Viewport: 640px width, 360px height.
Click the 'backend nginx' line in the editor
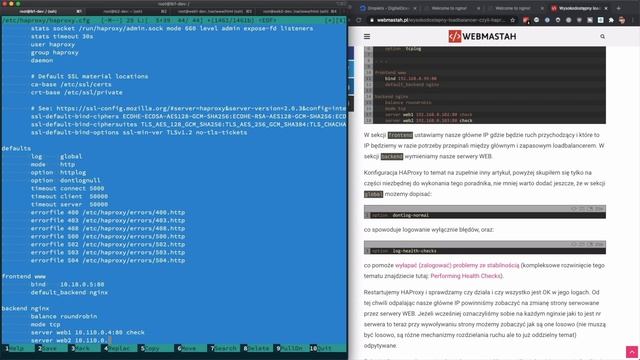(x=25, y=308)
